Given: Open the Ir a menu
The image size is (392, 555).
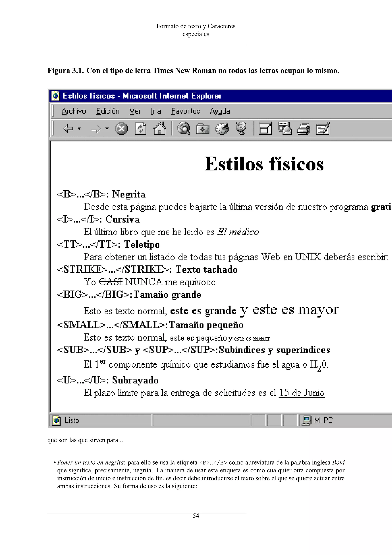Looking at the screenshot, I should tap(156, 111).
